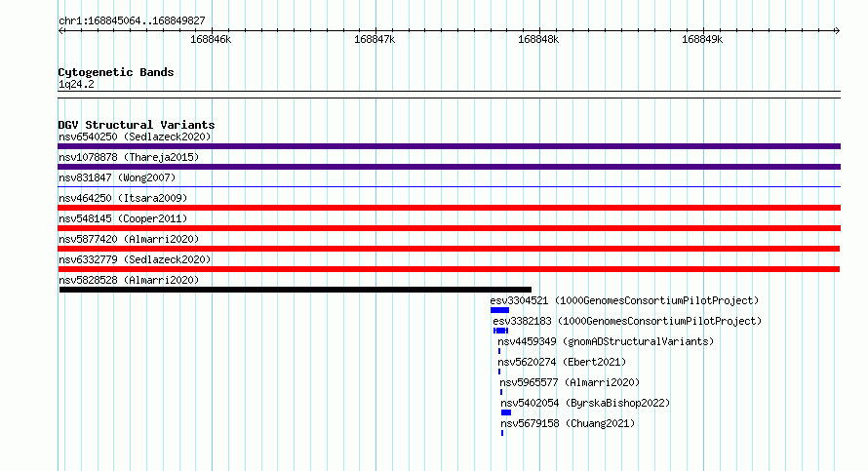Open nsv5679158 (Chuang2021) variant label
Screen dimensions: 868x471
coord(568,423)
